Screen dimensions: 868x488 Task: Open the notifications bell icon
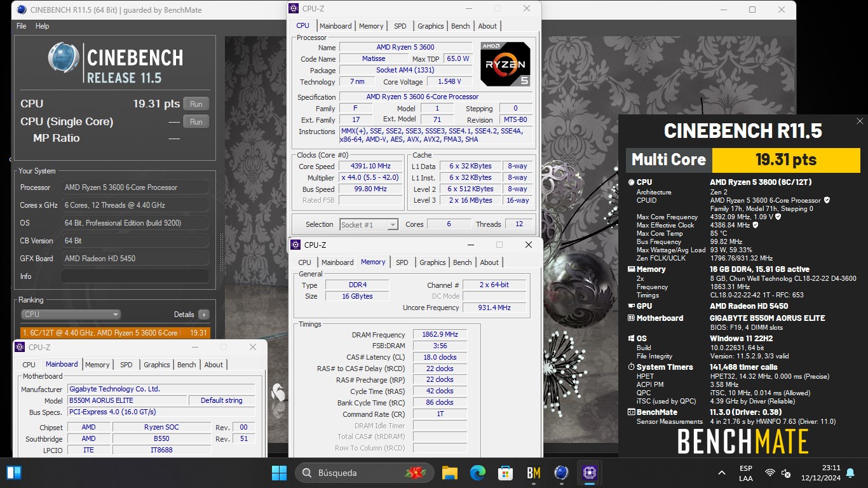(x=850, y=473)
